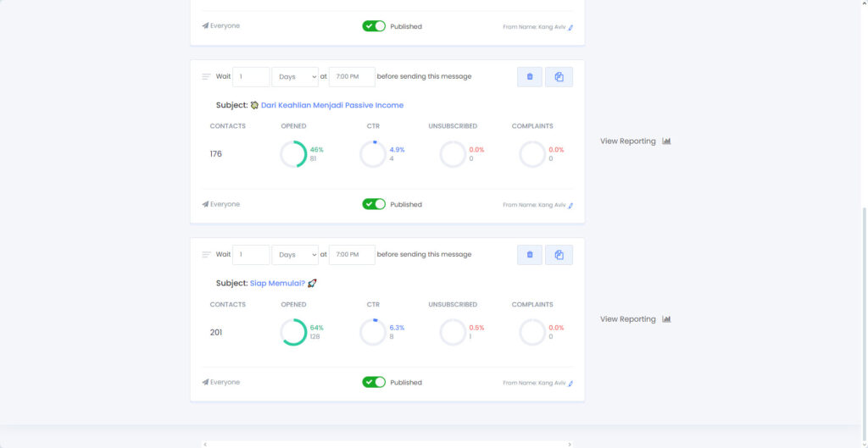Click copy icon for Siap Memulai message

[559, 255]
